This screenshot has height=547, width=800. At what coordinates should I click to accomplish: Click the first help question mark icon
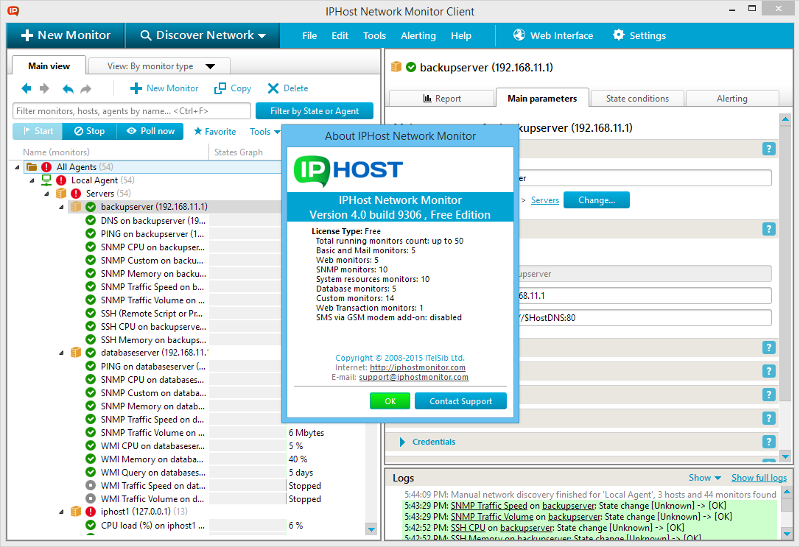769,149
